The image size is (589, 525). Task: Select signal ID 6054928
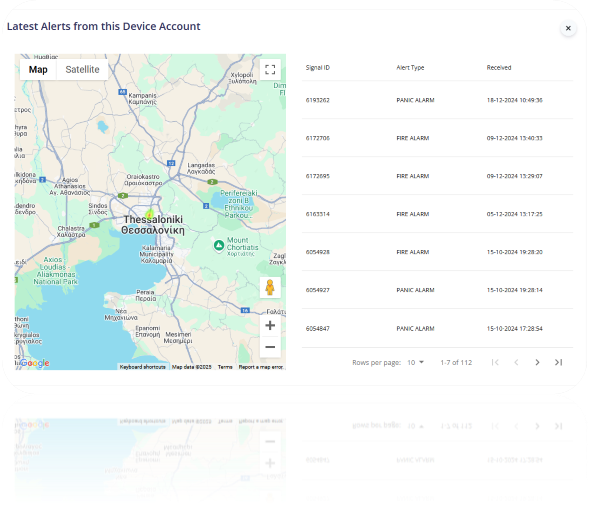pyautogui.click(x=317, y=252)
